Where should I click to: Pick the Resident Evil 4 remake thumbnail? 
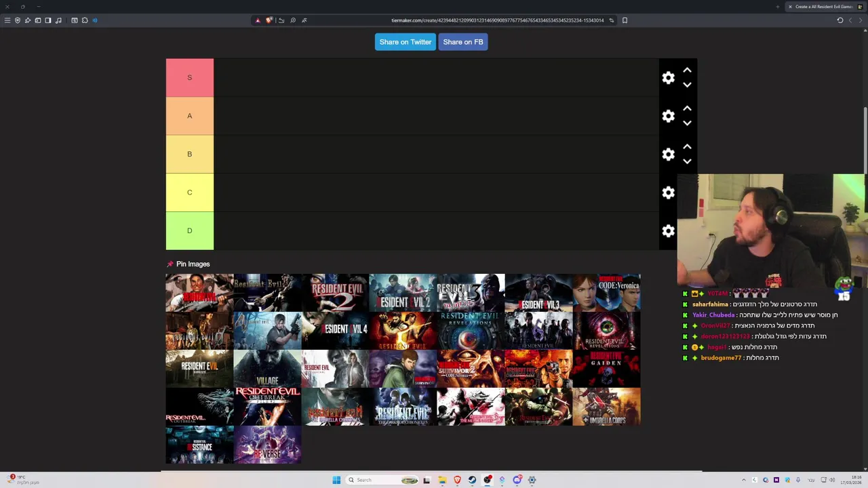335,331
